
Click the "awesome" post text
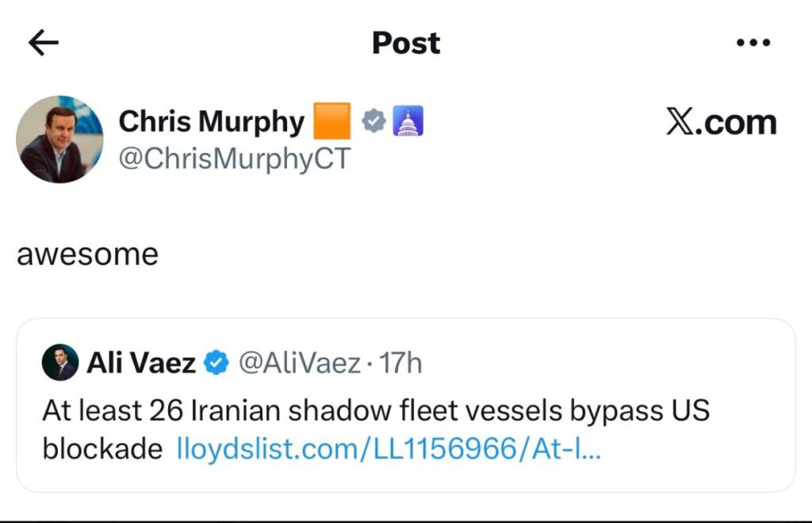point(87,254)
